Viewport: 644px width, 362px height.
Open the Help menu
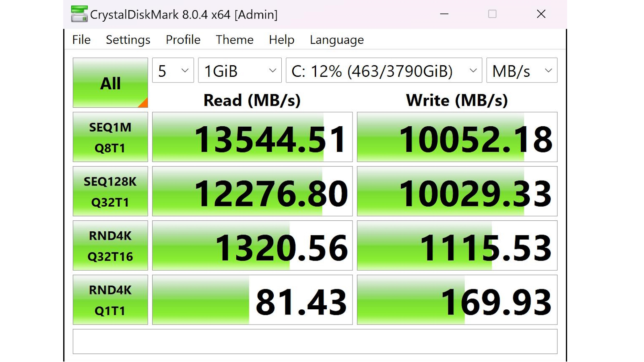[x=282, y=40]
